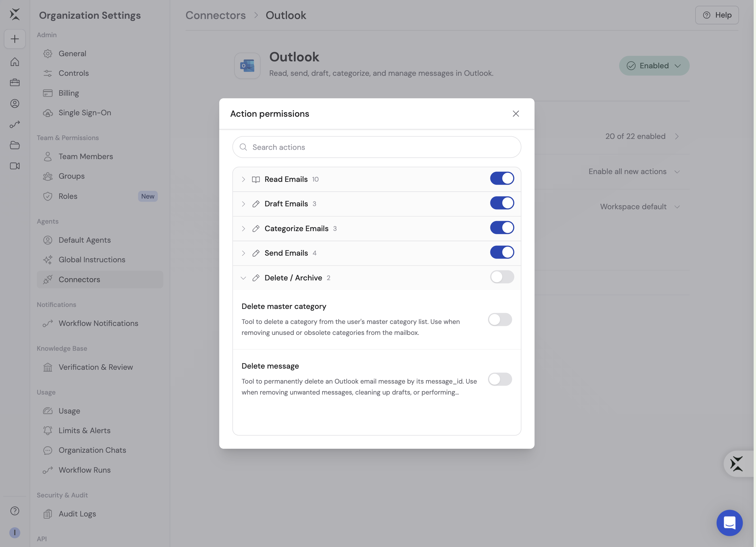Screen dimensions: 756x547
Task: Open Verification & Review
Action: [x=100, y=367]
